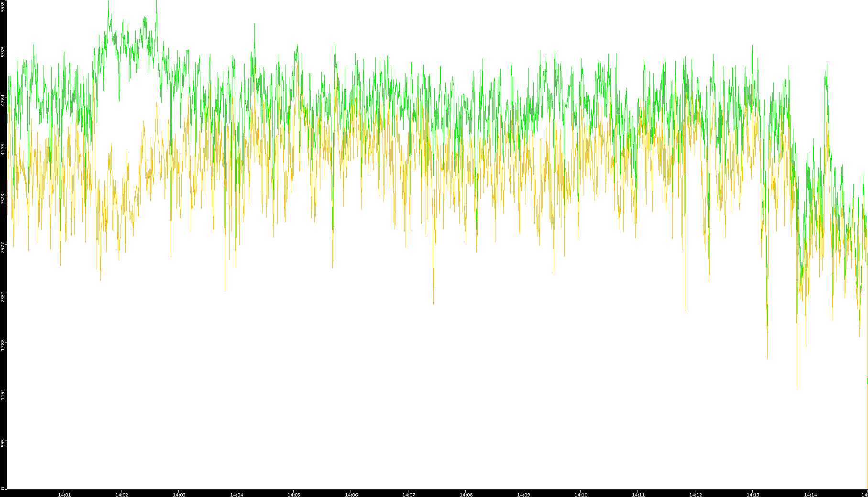Pick the 1786 y-axis label
The width and height of the screenshot is (868, 497).
[x=3, y=345]
